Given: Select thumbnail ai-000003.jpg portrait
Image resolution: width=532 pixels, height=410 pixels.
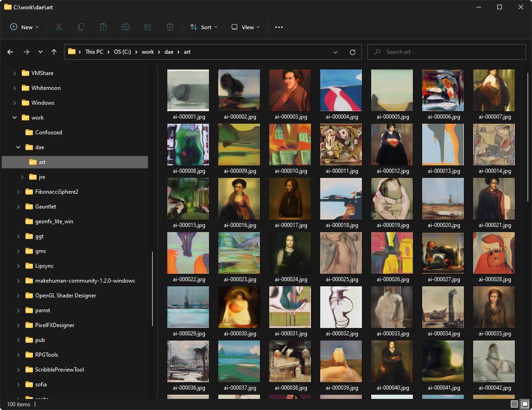Looking at the screenshot, I should click(x=290, y=90).
